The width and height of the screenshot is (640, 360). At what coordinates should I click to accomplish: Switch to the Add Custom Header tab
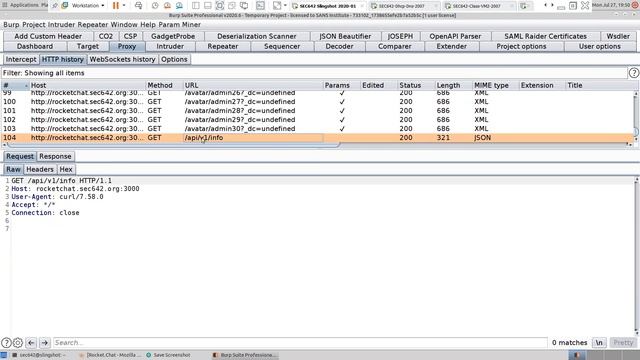(x=48, y=36)
